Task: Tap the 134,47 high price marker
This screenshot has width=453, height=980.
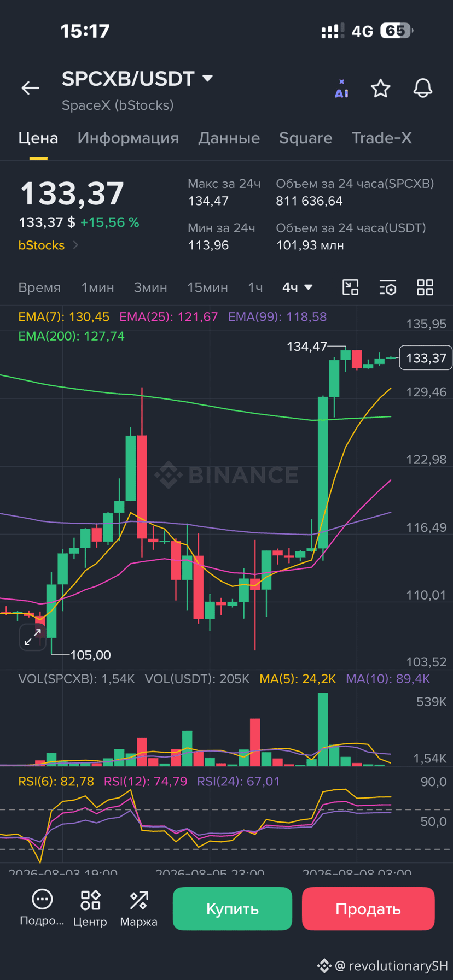Action: pyautogui.click(x=306, y=347)
